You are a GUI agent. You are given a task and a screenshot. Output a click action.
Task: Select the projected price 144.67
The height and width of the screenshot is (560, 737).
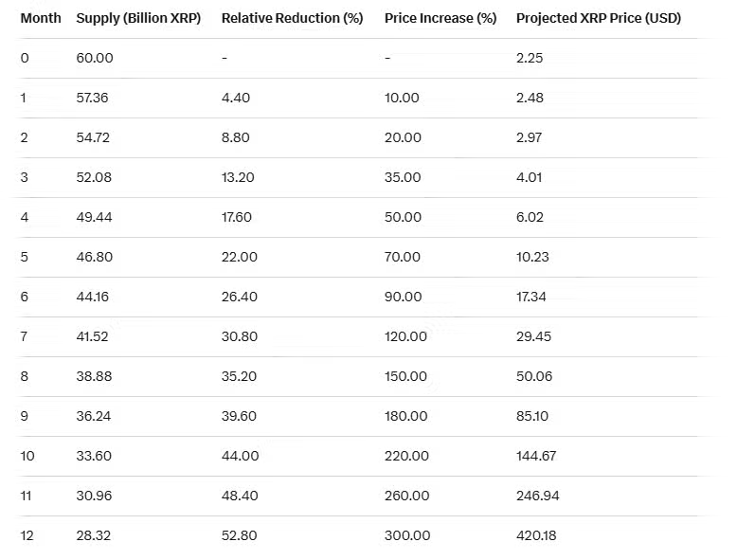tap(536, 456)
